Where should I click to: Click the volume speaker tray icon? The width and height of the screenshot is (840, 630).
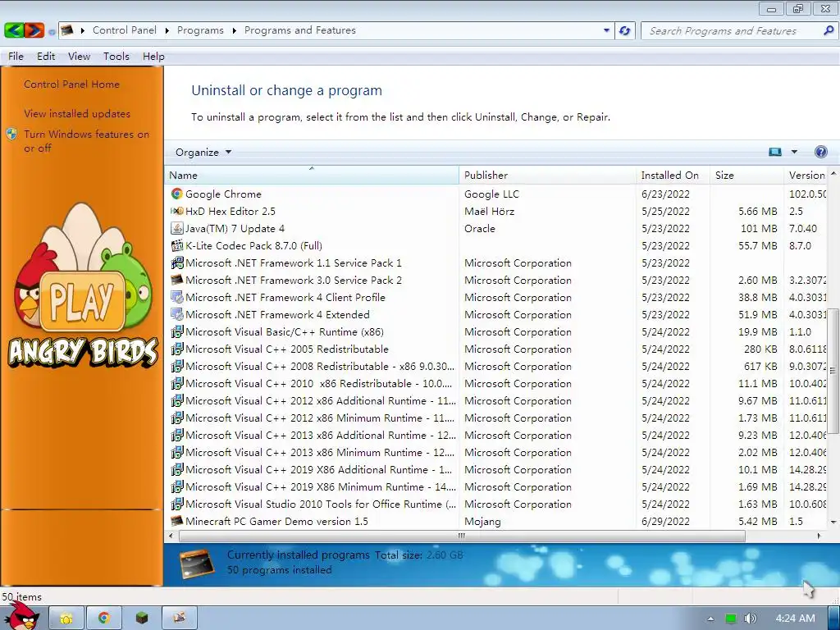(x=750, y=619)
